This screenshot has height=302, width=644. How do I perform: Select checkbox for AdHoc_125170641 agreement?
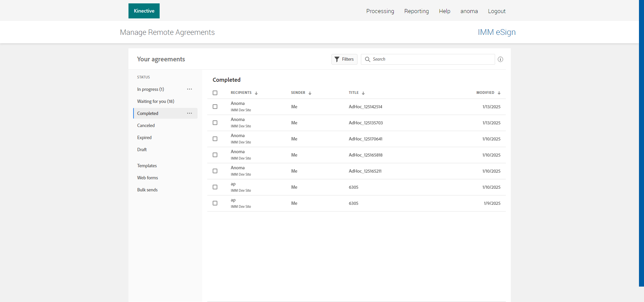[215, 139]
